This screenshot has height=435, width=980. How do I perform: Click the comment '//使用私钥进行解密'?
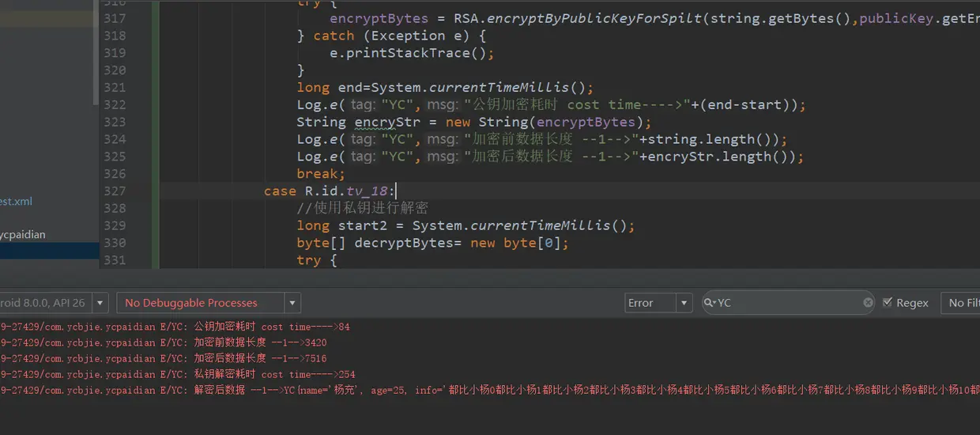click(363, 208)
